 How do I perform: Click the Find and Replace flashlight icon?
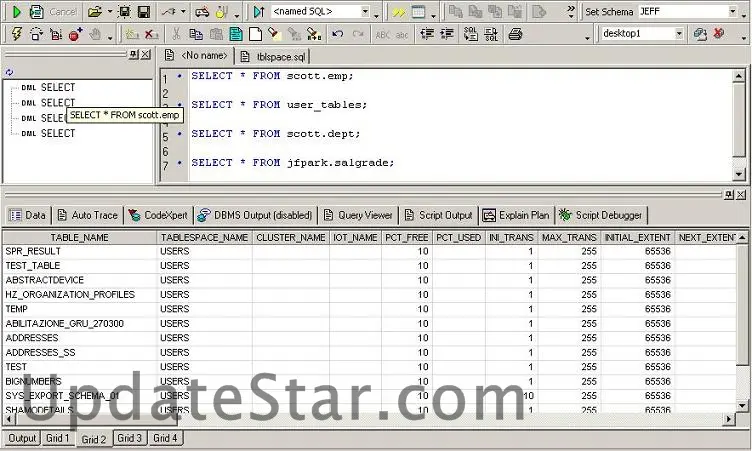pyautogui.click(x=314, y=34)
